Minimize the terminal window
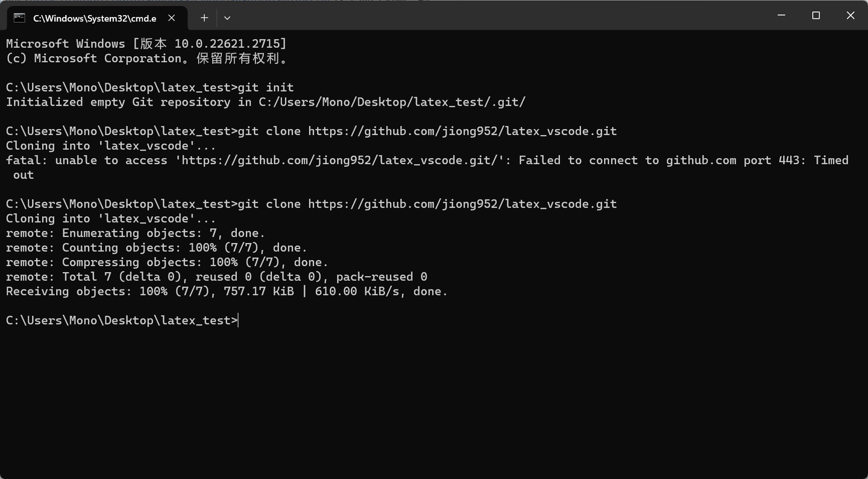Viewport: 868px width, 479px height. (x=781, y=15)
